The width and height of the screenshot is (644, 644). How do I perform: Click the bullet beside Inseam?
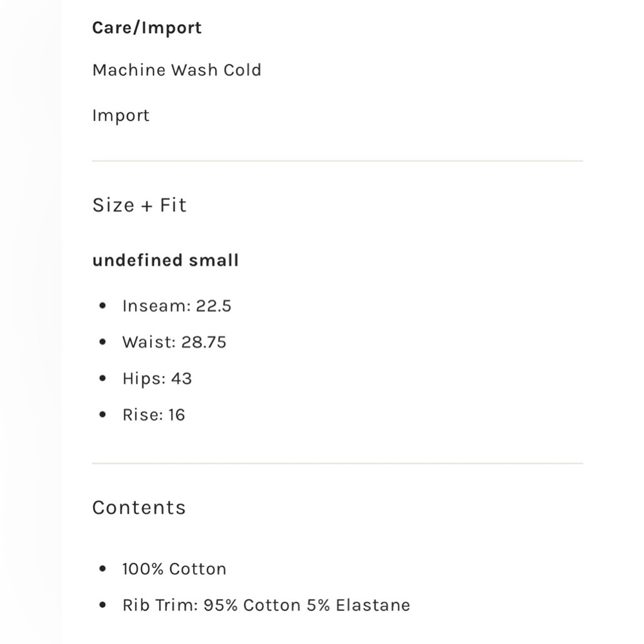[102, 305]
